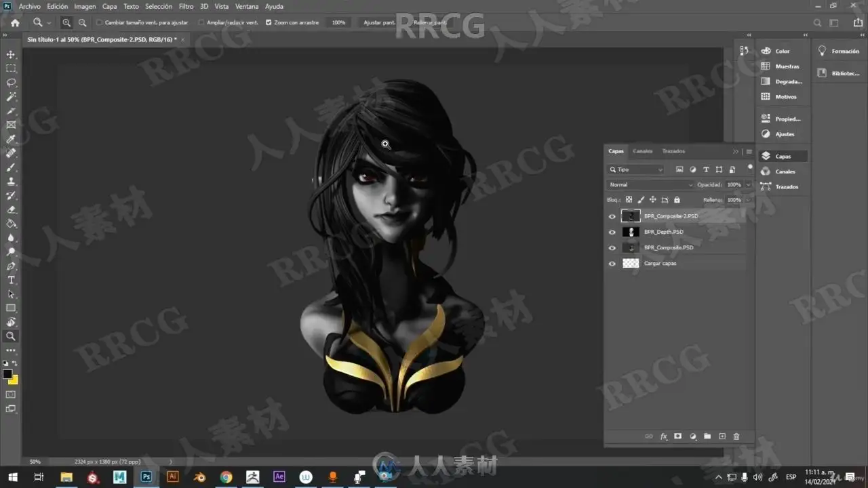
Task: Select the Hand tool
Action: (11, 322)
